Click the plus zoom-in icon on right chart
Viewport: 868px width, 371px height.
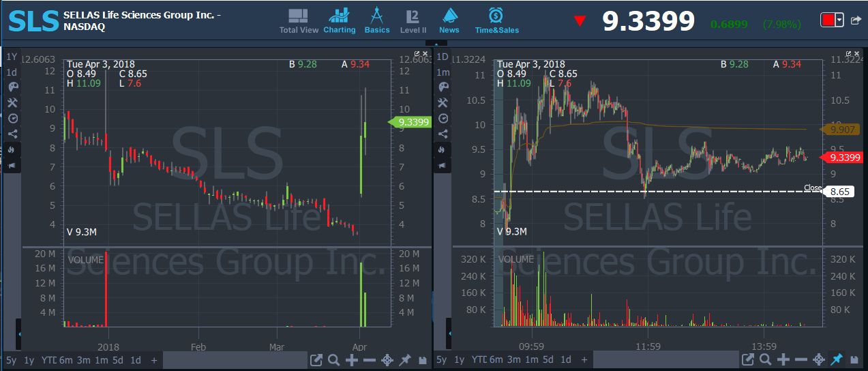(x=783, y=359)
